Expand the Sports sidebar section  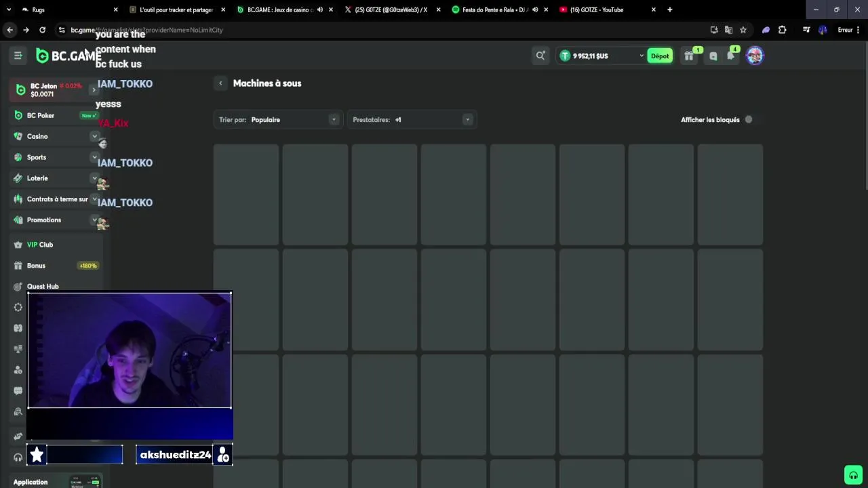[94, 157]
